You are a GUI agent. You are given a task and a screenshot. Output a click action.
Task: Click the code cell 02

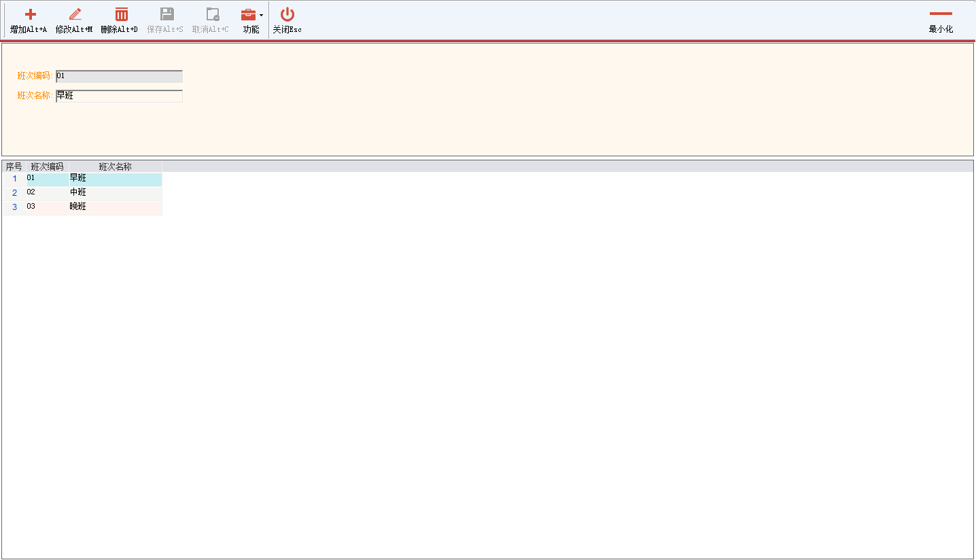(48, 193)
